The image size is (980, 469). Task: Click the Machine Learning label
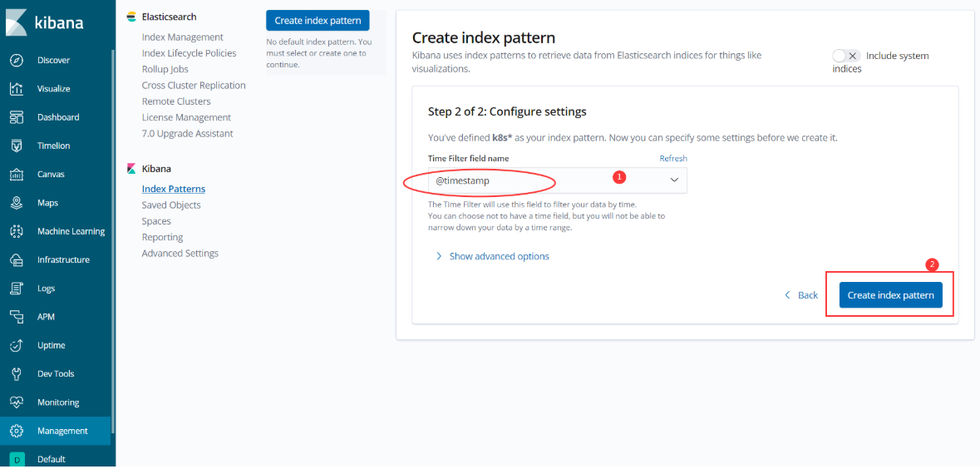(71, 231)
